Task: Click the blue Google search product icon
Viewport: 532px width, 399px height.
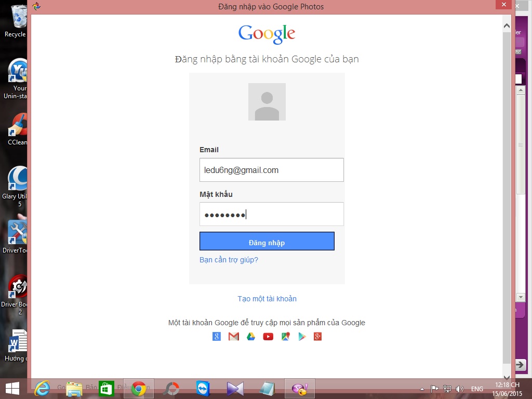Action: (x=217, y=336)
